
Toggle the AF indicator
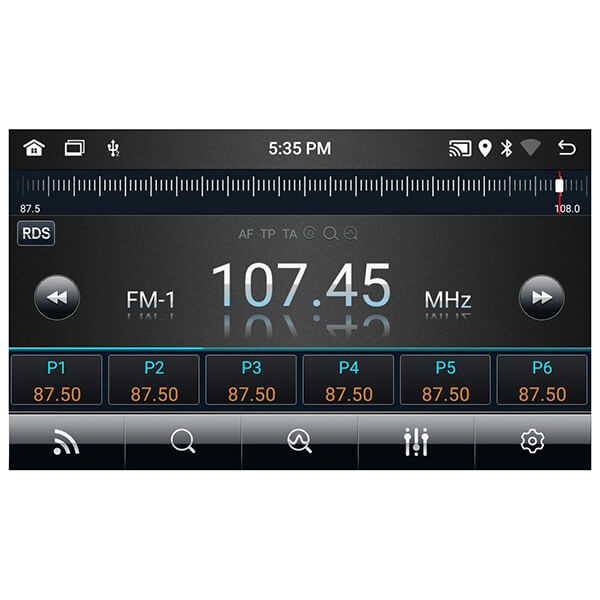click(x=246, y=234)
